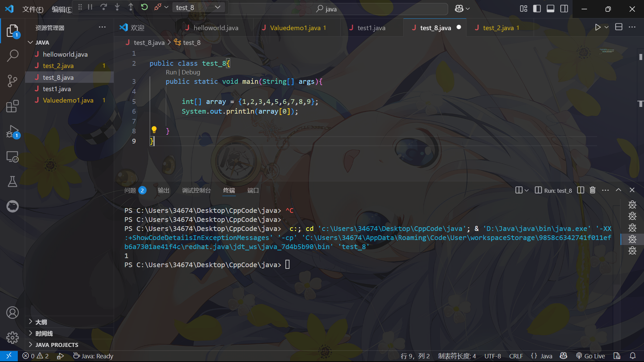Open the 文件 File menu
The height and width of the screenshot is (362, 644).
(x=33, y=9)
